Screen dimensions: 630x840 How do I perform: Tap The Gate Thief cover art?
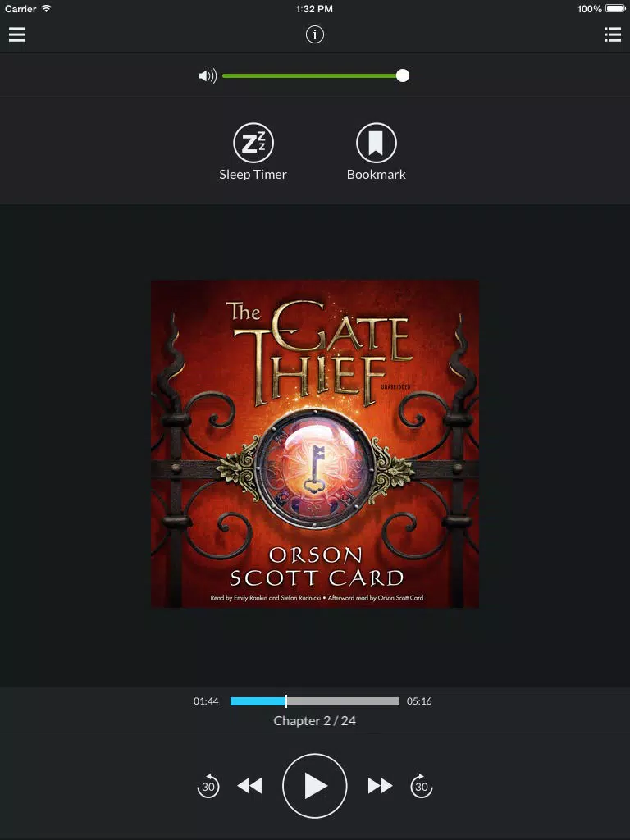[315, 444]
